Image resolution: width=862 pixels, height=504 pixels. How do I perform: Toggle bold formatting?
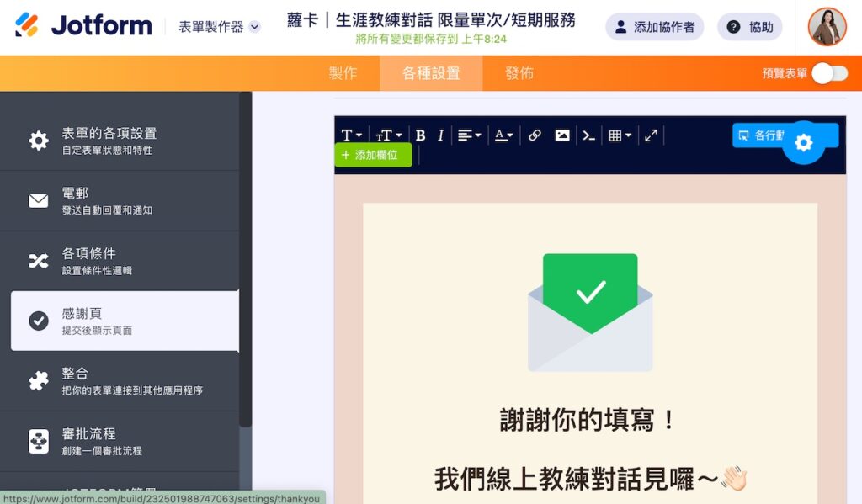point(421,135)
